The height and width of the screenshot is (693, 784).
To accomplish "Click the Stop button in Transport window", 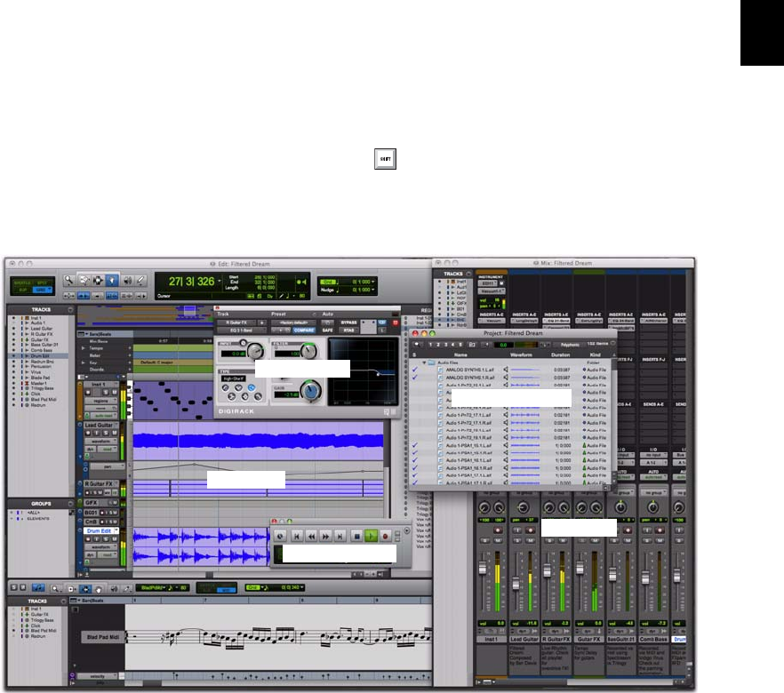I will 357,537.
